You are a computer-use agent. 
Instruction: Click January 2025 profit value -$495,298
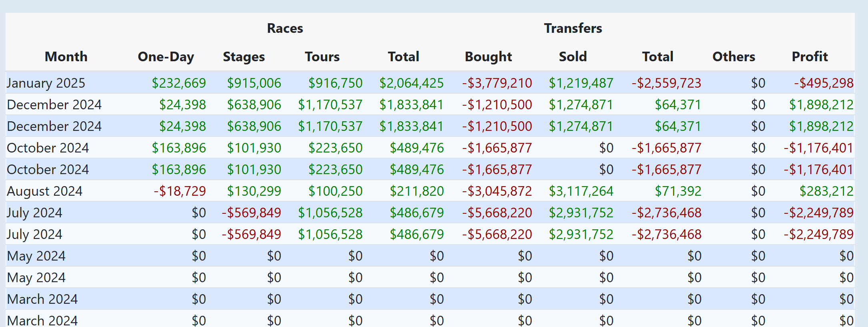(x=823, y=83)
